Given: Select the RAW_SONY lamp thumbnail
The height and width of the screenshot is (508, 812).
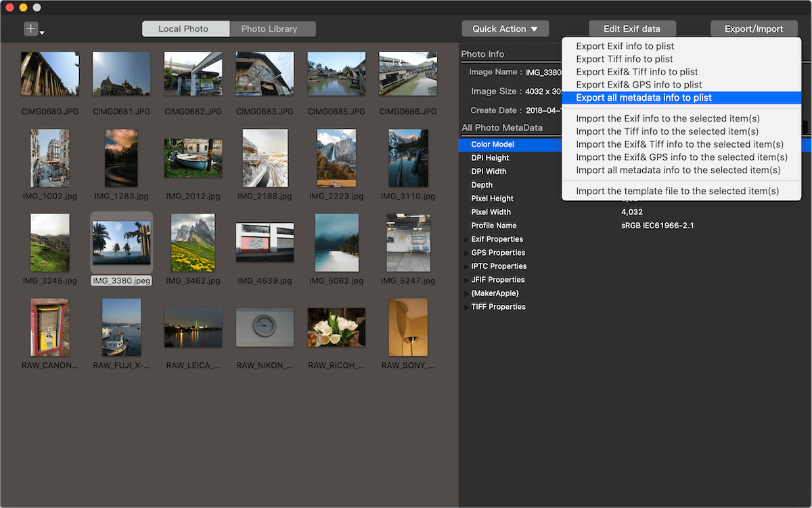Looking at the screenshot, I should point(408,327).
